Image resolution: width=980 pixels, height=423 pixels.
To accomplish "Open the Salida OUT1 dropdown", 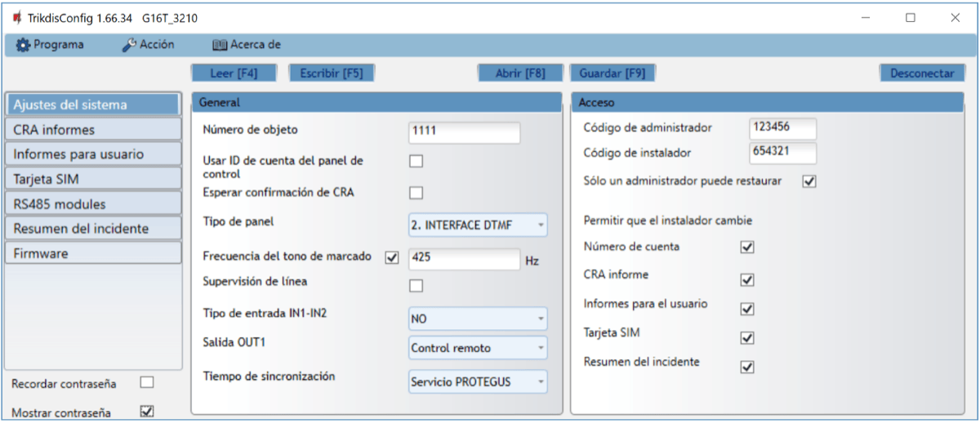I will pyautogui.click(x=478, y=348).
